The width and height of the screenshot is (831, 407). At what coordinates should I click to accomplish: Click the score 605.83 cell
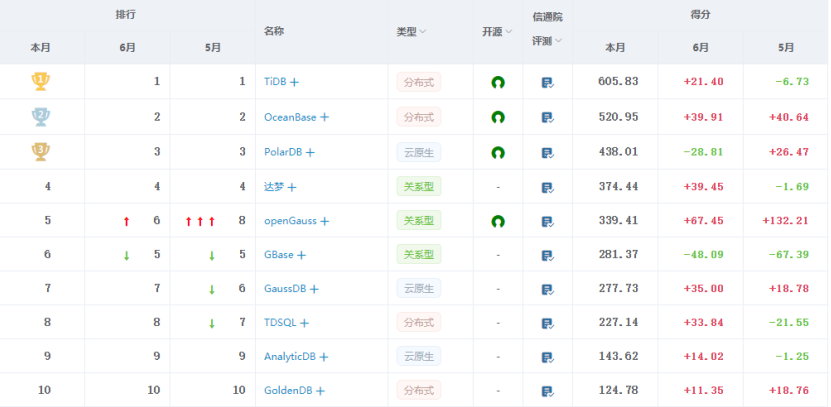click(x=618, y=81)
